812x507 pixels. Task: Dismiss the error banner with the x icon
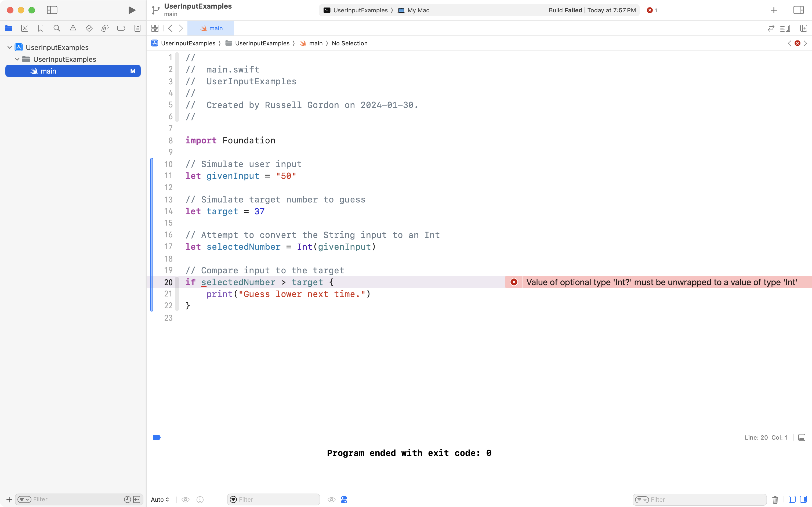pos(798,43)
